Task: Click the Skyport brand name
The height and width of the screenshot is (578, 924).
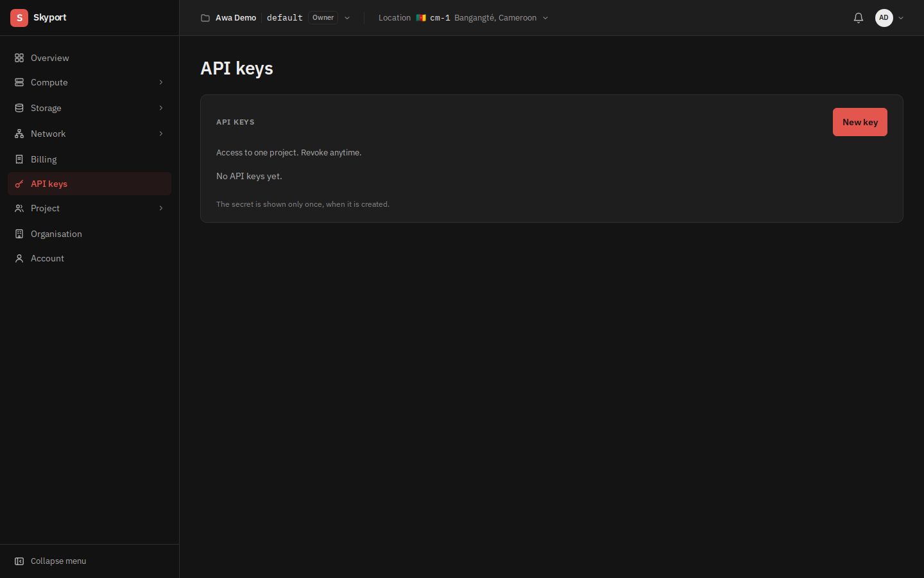Action: pos(50,17)
